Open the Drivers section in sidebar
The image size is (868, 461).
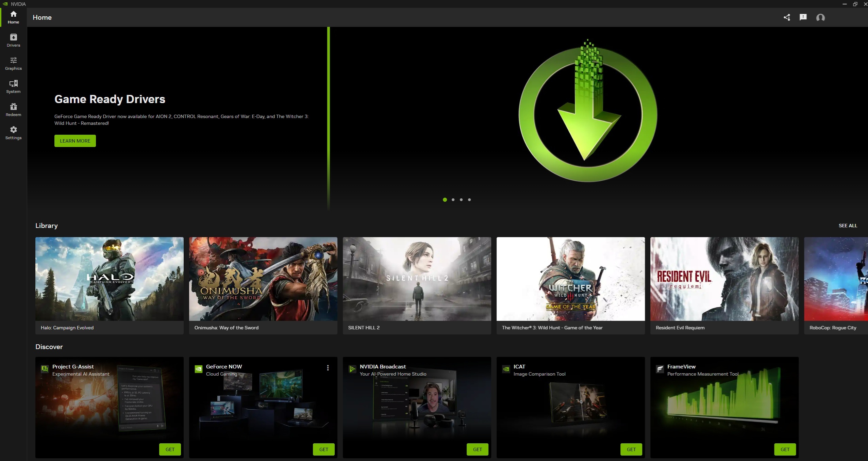[x=13, y=40]
